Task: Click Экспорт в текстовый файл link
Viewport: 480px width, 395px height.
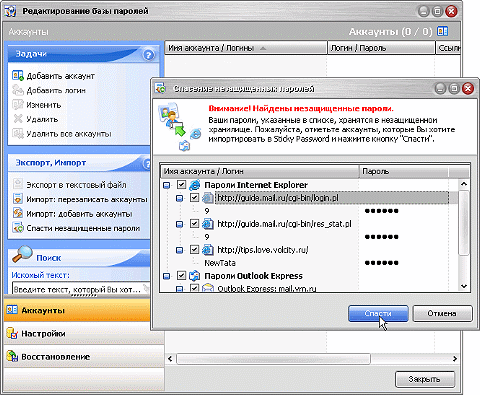Action: click(x=76, y=185)
